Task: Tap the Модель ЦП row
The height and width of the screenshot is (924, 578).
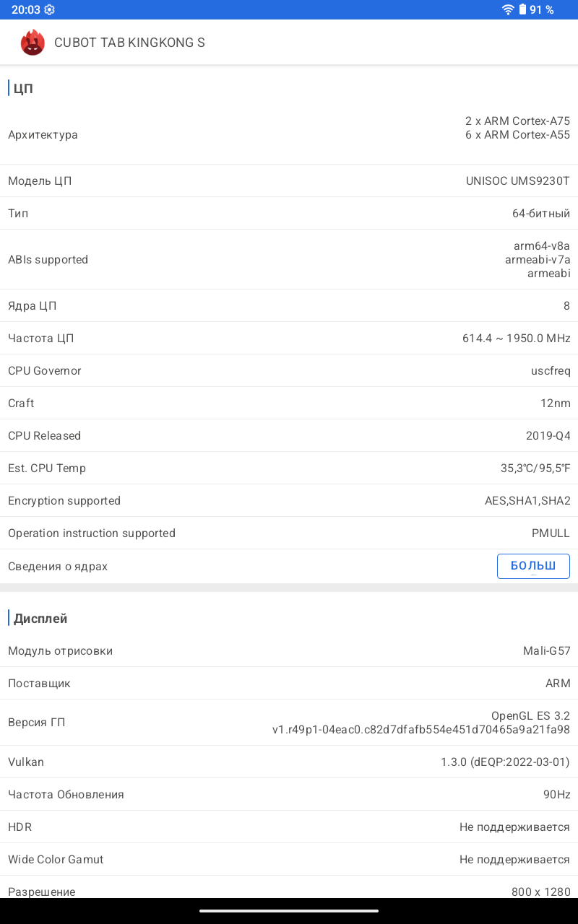Action: [289, 181]
